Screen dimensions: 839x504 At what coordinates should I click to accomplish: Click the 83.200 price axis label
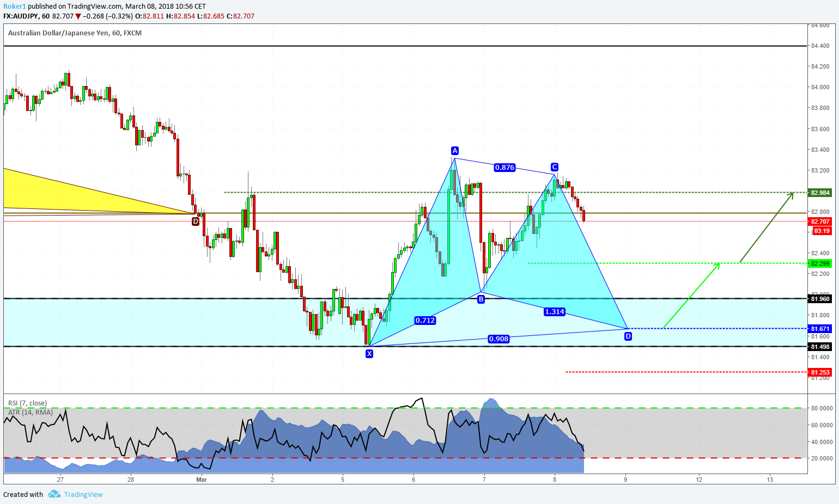[820, 170]
